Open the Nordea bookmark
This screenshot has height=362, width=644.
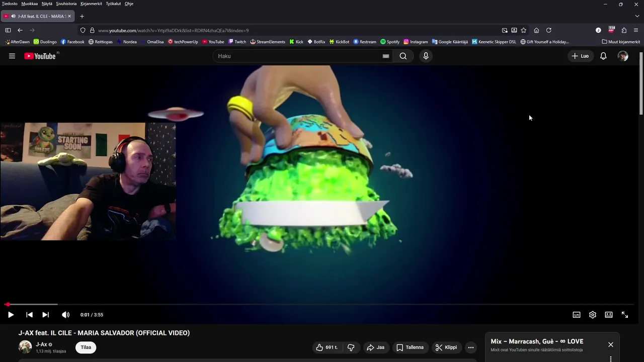pyautogui.click(x=126, y=42)
